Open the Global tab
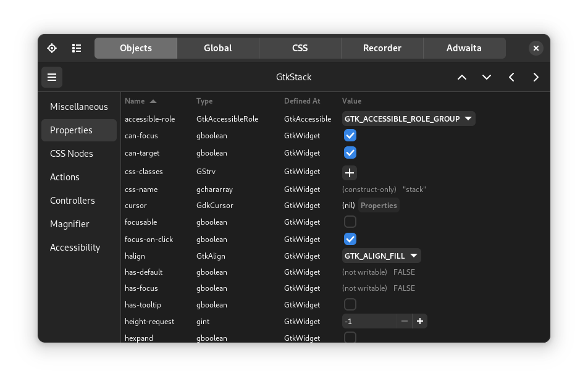 217,48
